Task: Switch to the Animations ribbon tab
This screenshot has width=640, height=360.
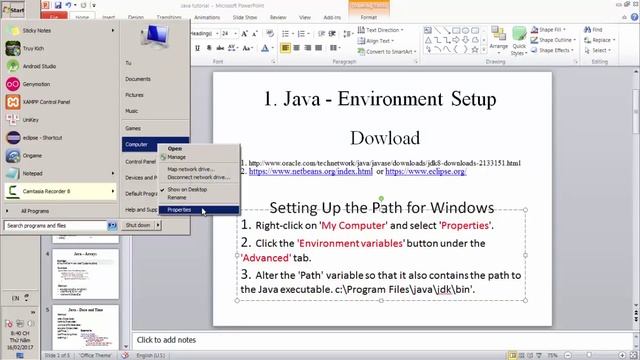Action: pyautogui.click(x=207, y=18)
